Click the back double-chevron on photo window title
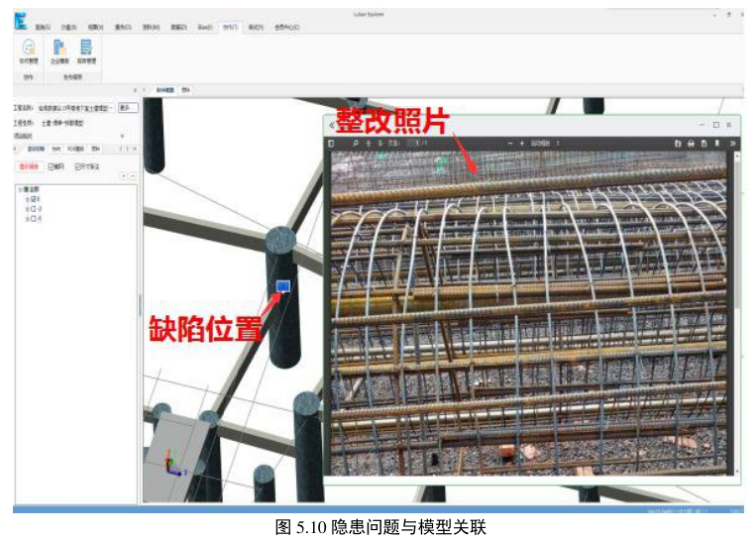 click(x=332, y=126)
